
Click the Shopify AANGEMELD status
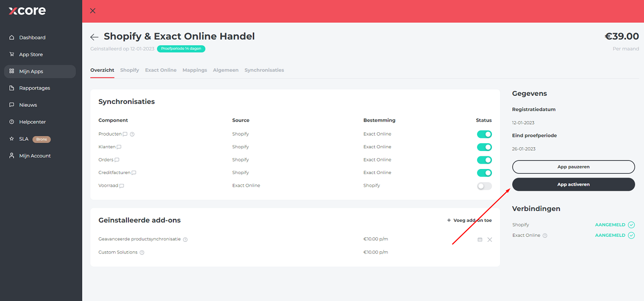(610, 225)
